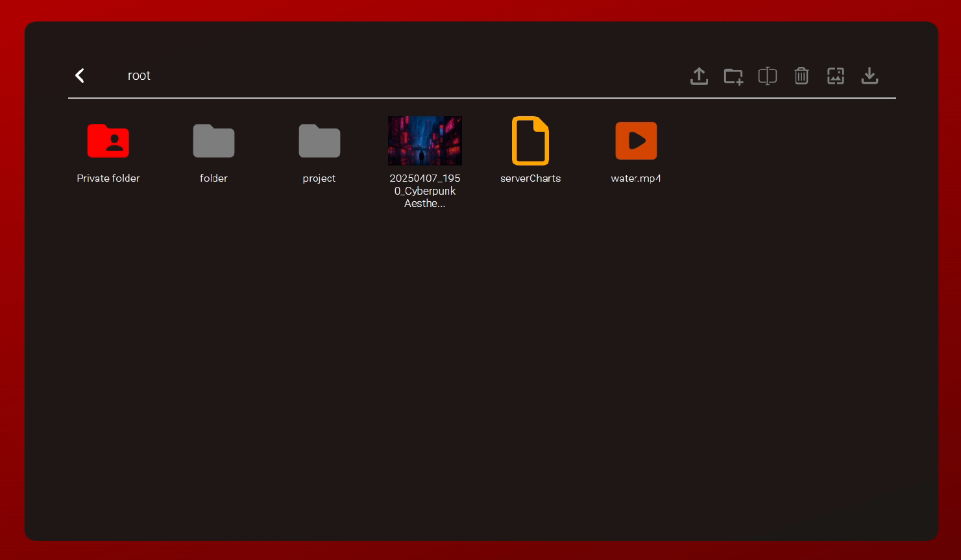Click the rename icon in the toolbar
Viewport: 961px width, 560px height.
[768, 76]
